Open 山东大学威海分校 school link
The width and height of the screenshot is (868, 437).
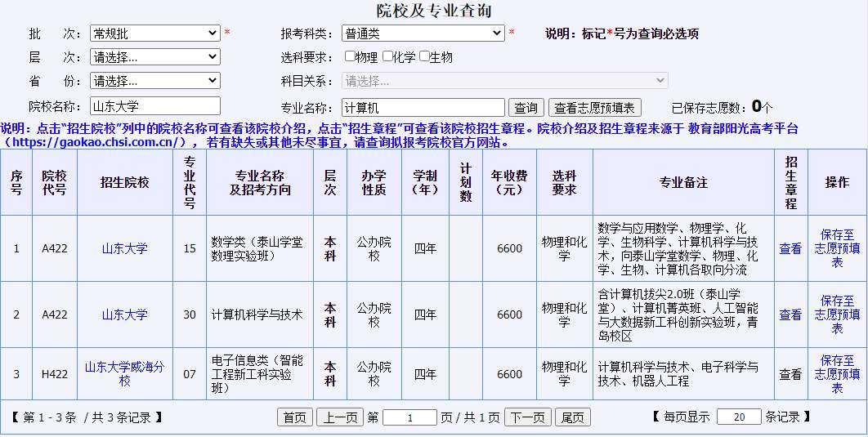click(124, 374)
